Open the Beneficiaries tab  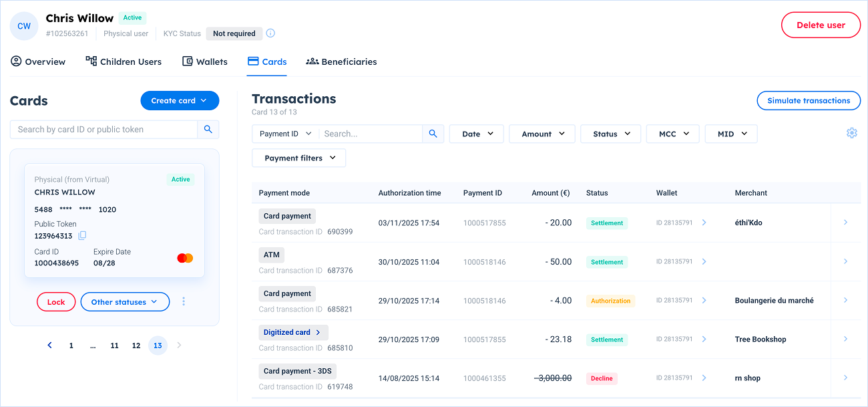pos(341,61)
